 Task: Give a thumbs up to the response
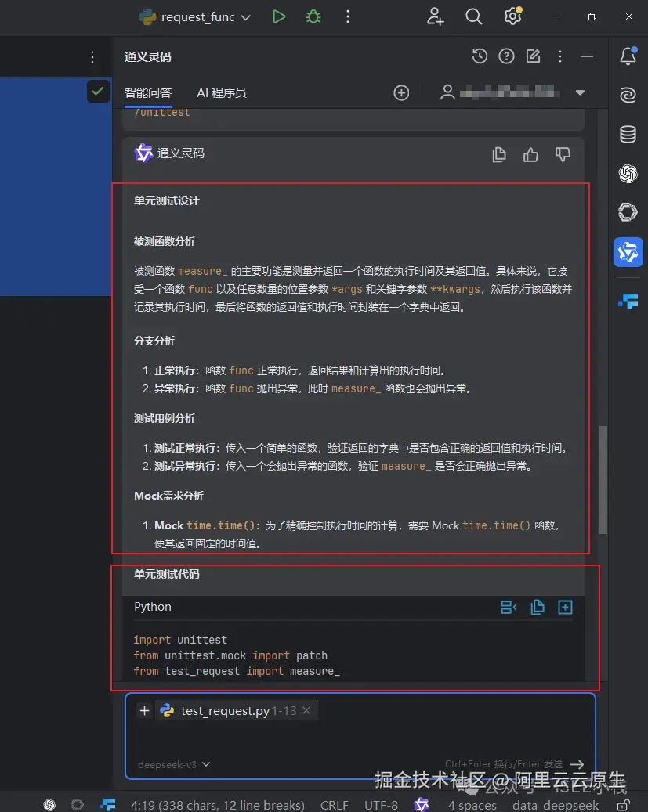(x=530, y=154)
